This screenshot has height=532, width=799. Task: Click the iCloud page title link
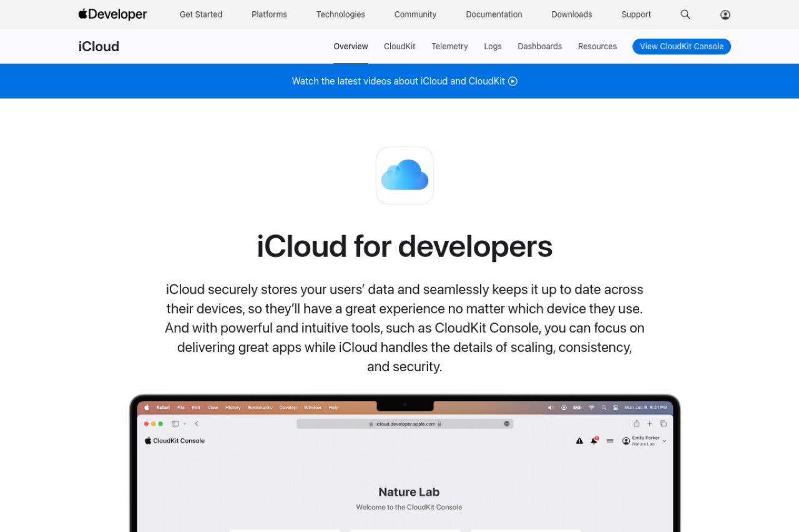[x=99, y=46]
